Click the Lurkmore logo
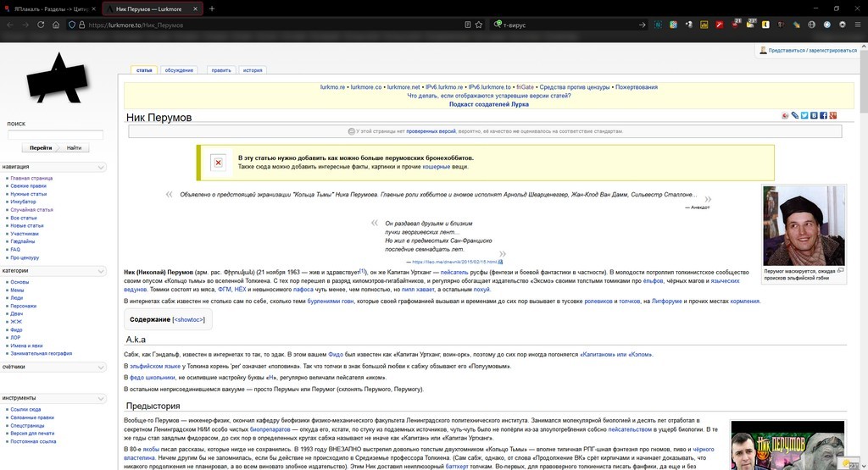The height and width of the screenshot is (470, 868). point(58,79)
